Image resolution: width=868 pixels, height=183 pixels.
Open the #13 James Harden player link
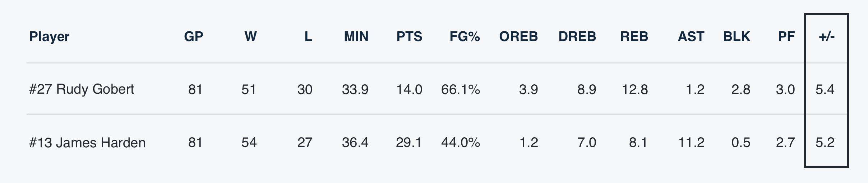87,143
